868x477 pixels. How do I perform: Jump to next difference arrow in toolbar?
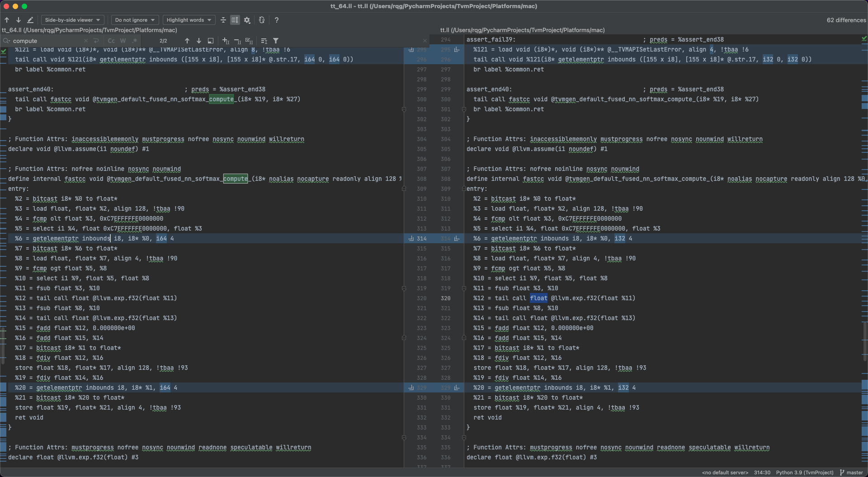pos(19,20)
